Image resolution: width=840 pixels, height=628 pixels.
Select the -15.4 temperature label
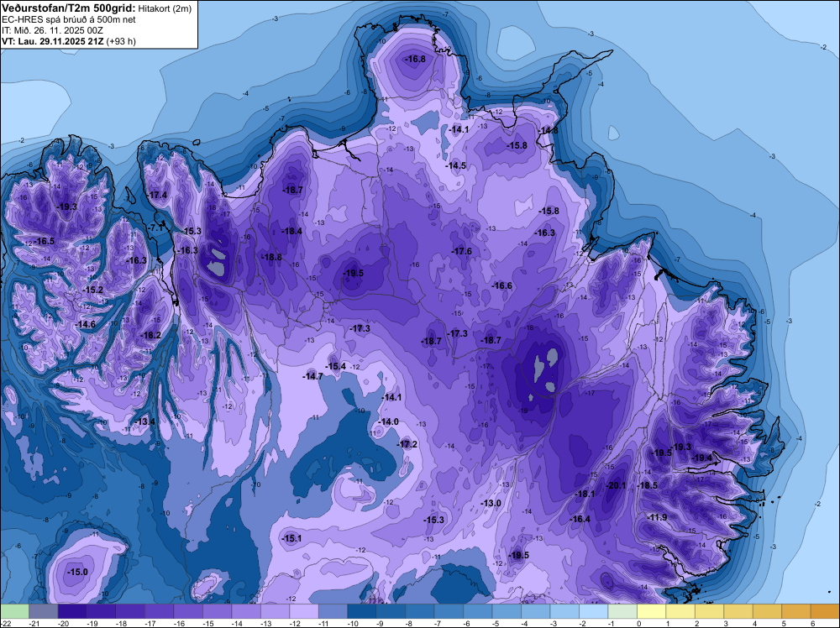click(336, 366)
